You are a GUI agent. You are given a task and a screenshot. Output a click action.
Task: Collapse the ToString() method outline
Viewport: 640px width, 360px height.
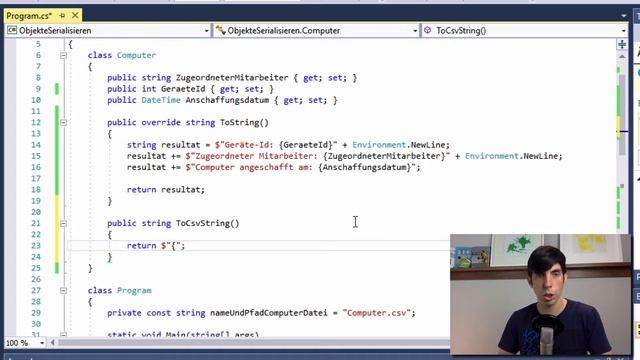(63, 122)
